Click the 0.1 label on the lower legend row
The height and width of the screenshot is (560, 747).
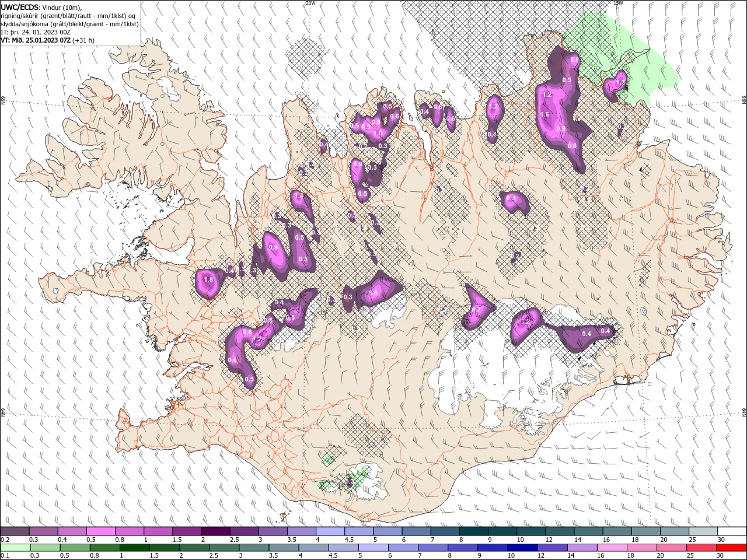[5, 555]
